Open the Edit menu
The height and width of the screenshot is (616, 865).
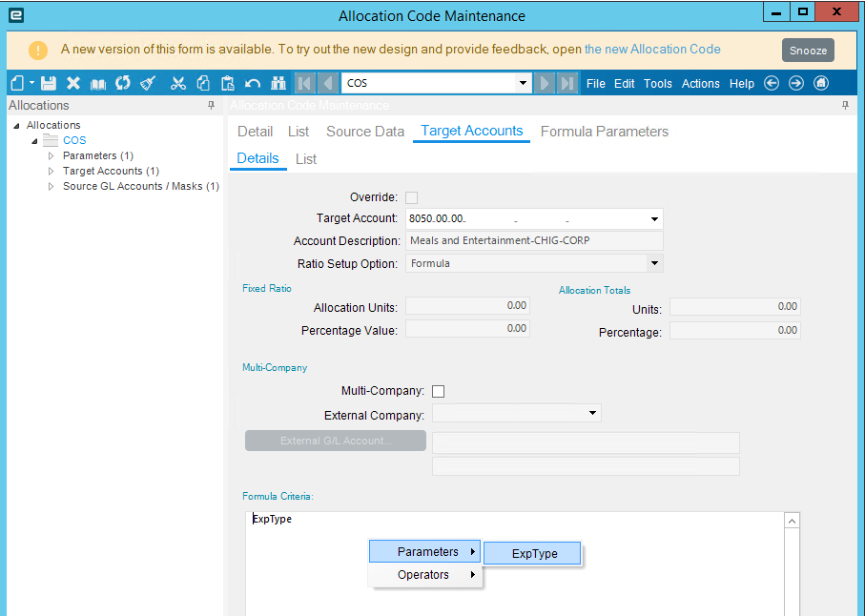[x=625, y=84]
